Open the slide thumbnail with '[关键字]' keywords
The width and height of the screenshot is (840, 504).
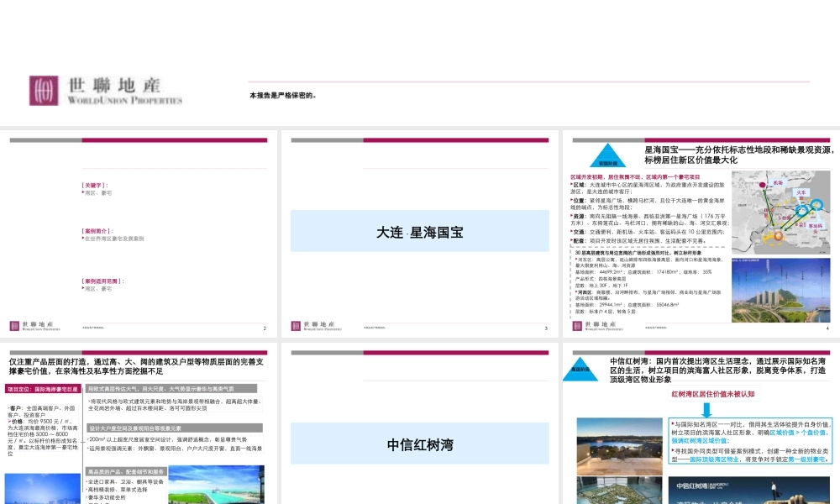[x=139, y=234]
